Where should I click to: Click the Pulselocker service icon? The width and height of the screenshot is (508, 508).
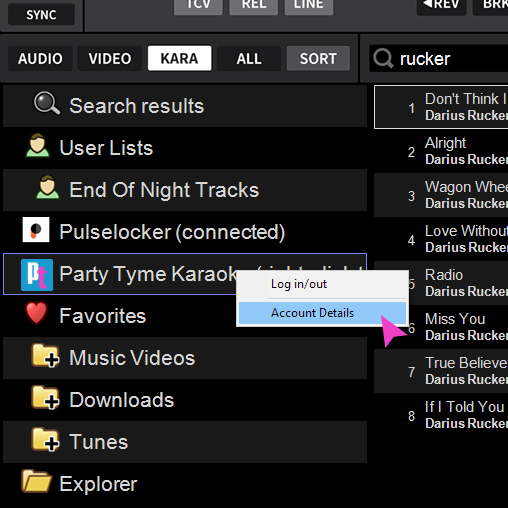[x=36, y=230]
